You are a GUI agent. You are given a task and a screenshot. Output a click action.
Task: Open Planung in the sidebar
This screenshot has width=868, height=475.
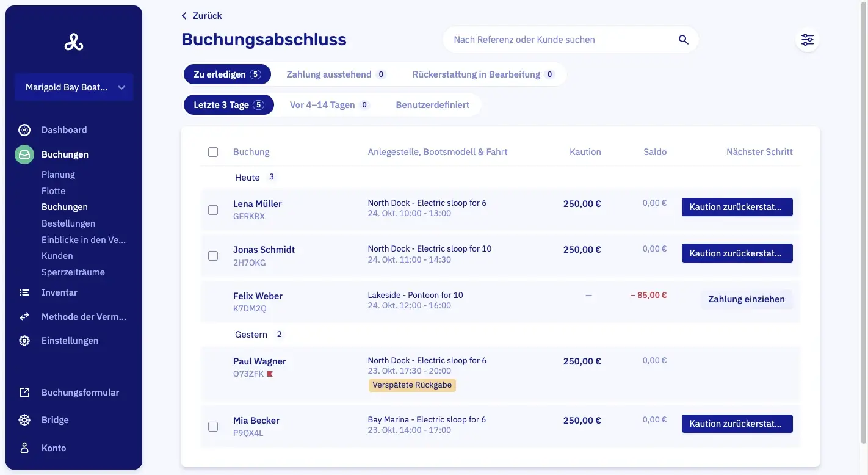[58, 175]
